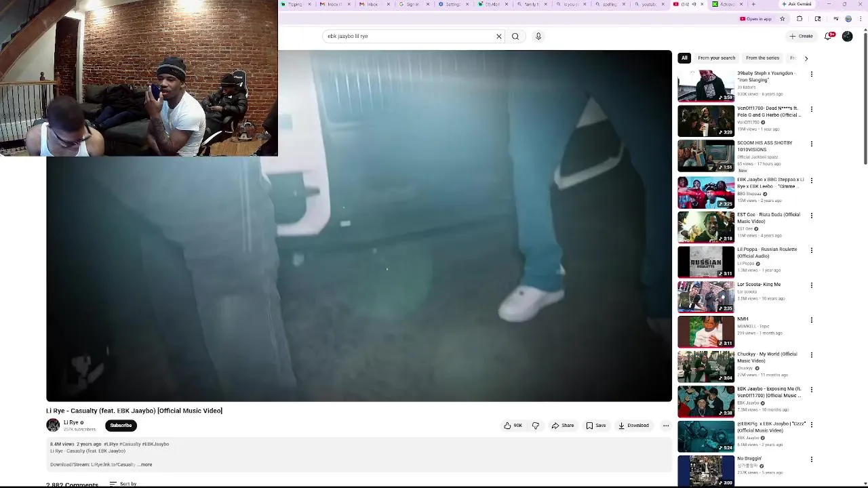This screenshot has height=488, width=868.
Task: Open Chrome three-dot menu
Action: [860, 19]
